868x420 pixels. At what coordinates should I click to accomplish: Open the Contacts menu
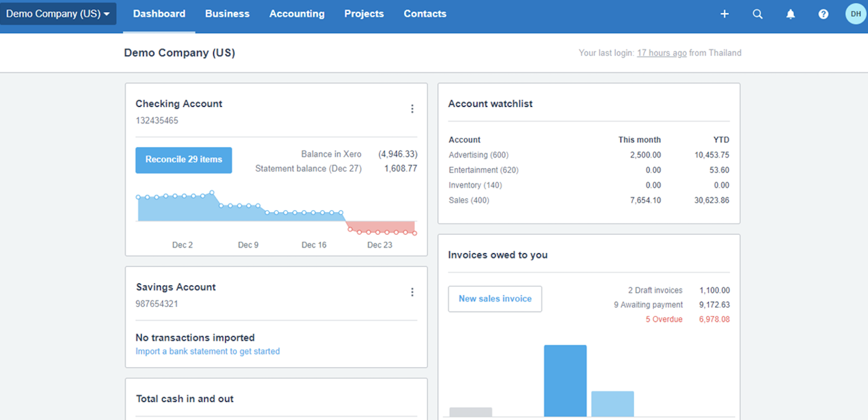pos(425,14)
